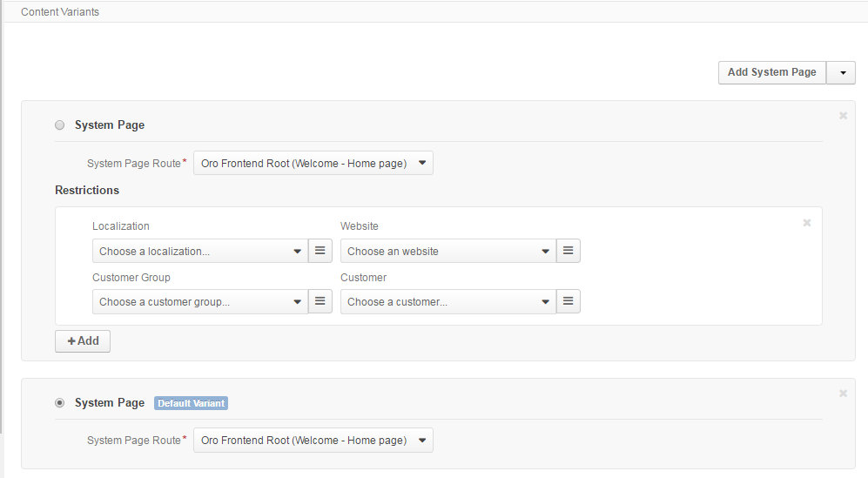Select the Default Variant radio button
868x478 pixels.
click(60, 402)
